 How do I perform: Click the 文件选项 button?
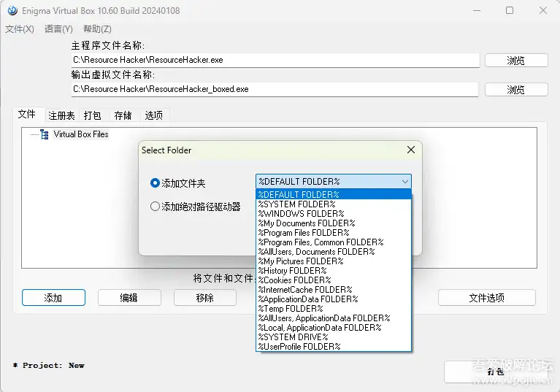pyautogui.click(x=487, y=297)
